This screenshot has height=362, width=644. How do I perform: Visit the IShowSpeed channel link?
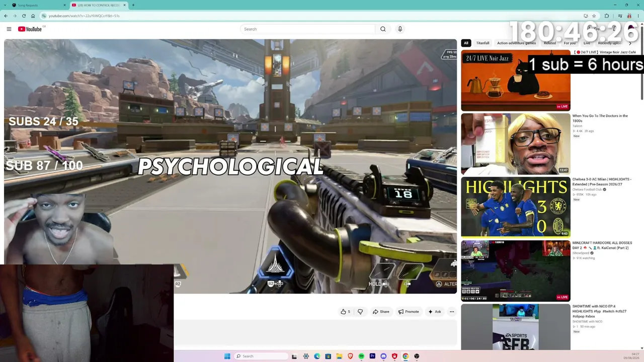click(x=581, y=253)
